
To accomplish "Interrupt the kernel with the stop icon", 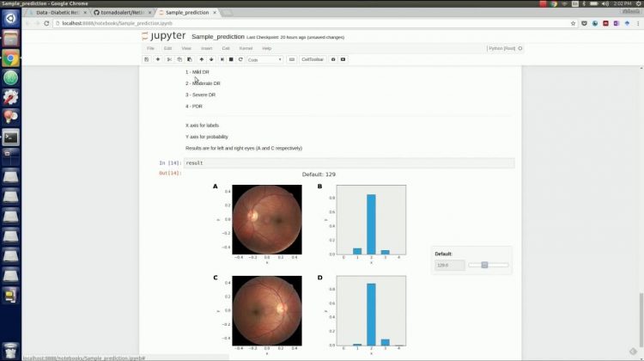I will pyautogui.click(x=231, y=59).
